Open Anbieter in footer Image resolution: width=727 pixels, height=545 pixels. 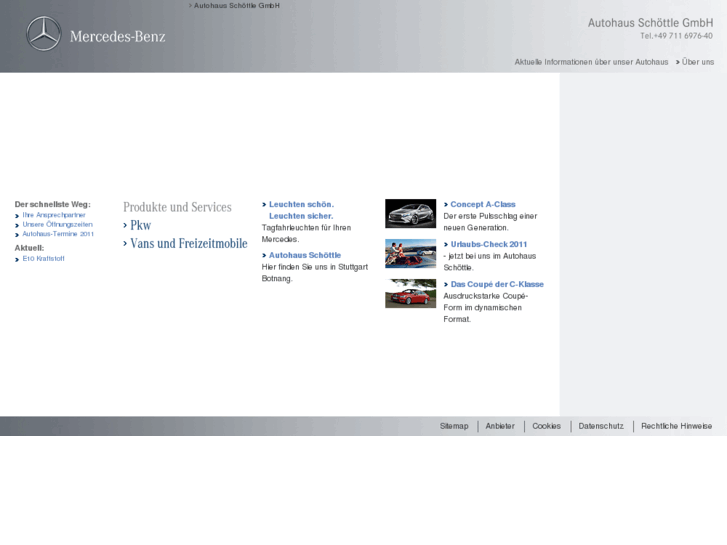[500, 426]
